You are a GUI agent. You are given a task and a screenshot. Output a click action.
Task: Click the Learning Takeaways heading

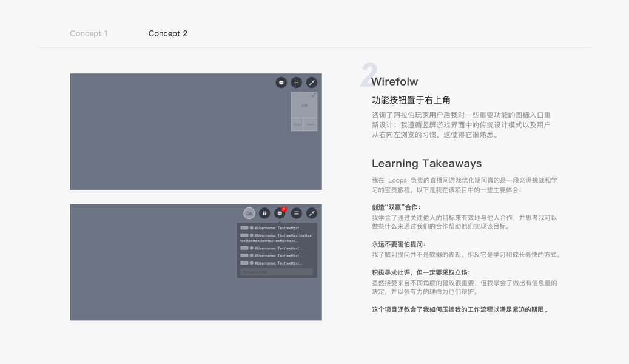tap(427, 163)
